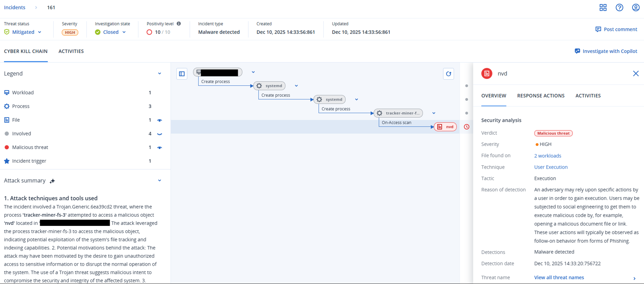Click Investigate with Copilot
This screenshot has width=644, height=284.
coord(606,51)
